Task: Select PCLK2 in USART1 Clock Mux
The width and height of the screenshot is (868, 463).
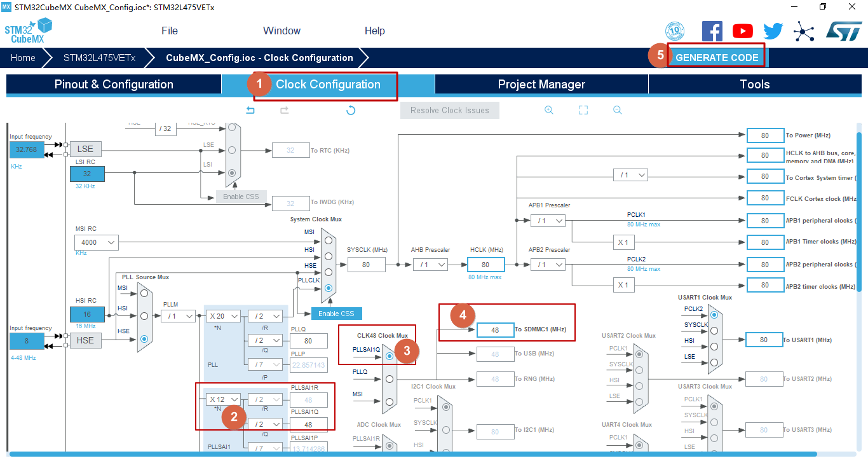Action: (x=715, y=315)
